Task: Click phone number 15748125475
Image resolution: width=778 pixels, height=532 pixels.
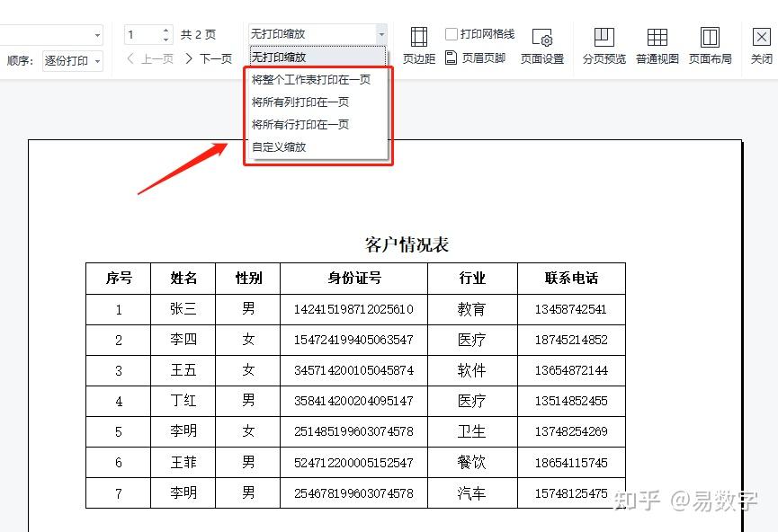Action: (571, 494)
